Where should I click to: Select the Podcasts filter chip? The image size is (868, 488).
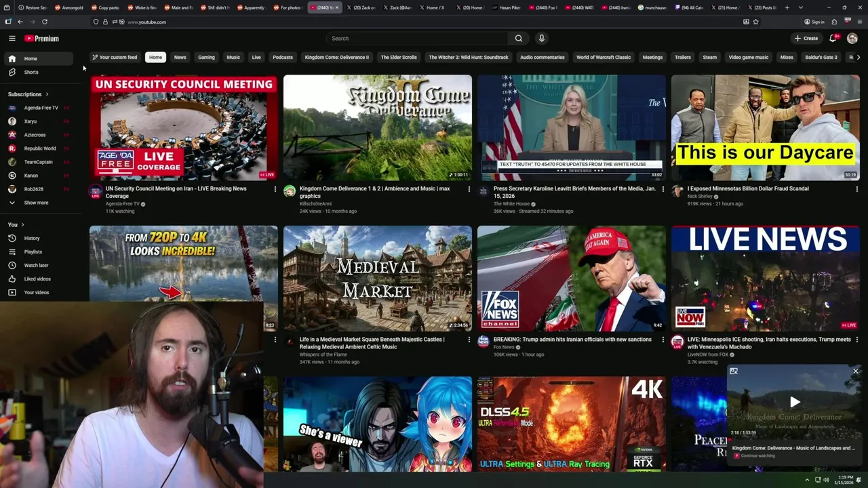tap(283, 57)
